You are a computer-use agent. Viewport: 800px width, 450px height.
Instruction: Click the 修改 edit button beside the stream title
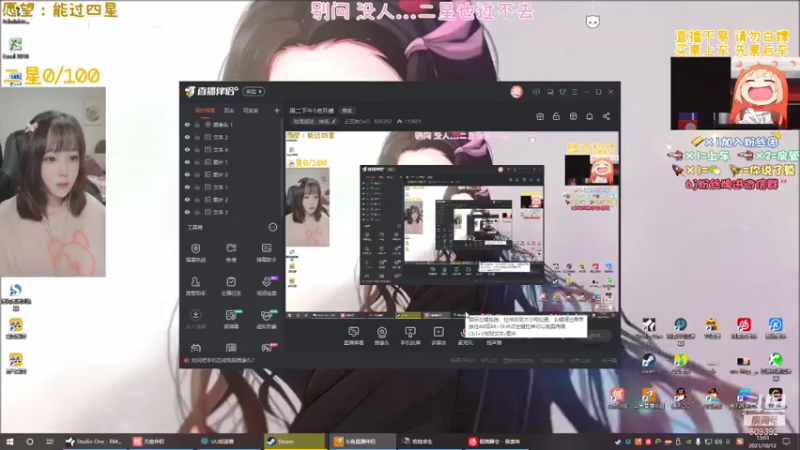click(347, 111)
